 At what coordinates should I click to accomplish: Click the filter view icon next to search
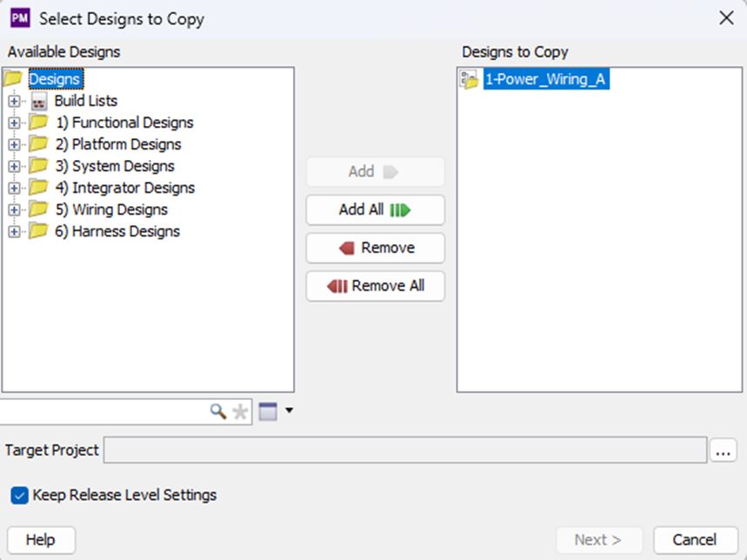[269, 410]
